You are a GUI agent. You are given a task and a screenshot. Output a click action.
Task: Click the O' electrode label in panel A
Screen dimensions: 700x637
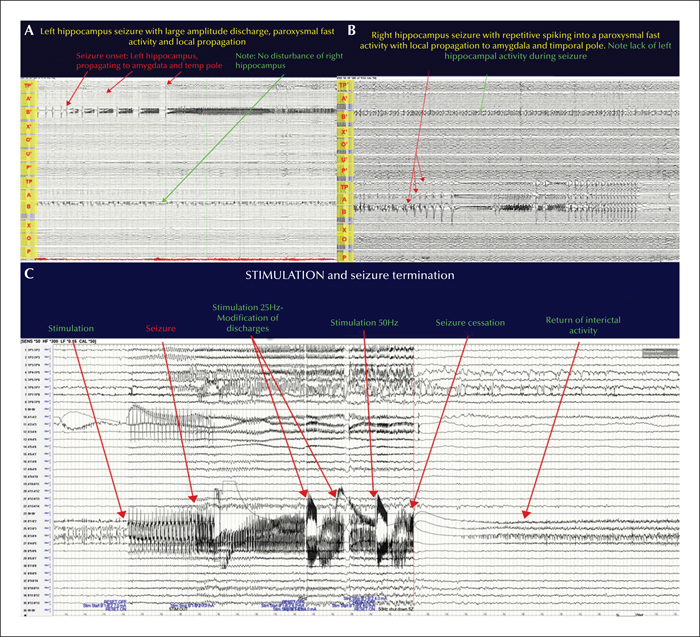(29, 140)
